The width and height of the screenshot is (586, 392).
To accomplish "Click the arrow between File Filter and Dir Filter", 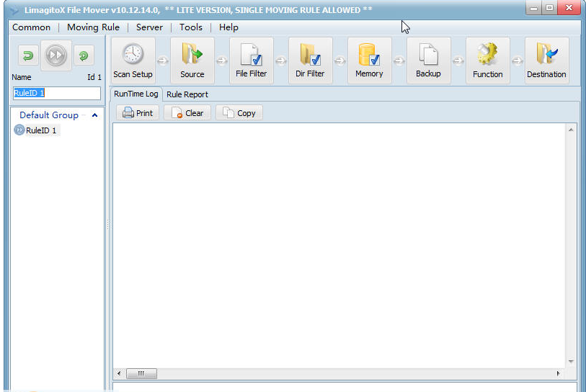I will (x=280, y=61).
